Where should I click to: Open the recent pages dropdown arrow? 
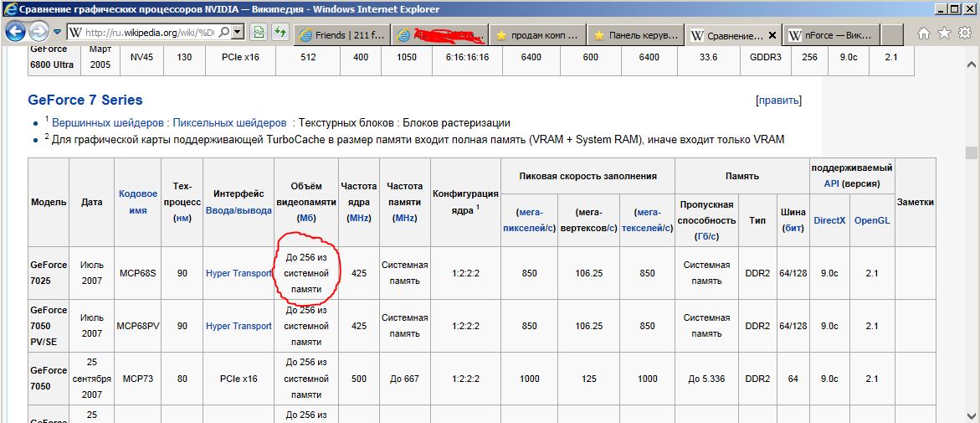click(57, 32)
